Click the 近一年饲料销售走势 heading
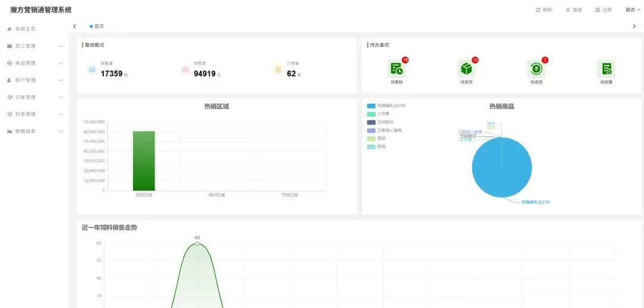This screenshot has width=644, height=308. (x=109, y=228)
